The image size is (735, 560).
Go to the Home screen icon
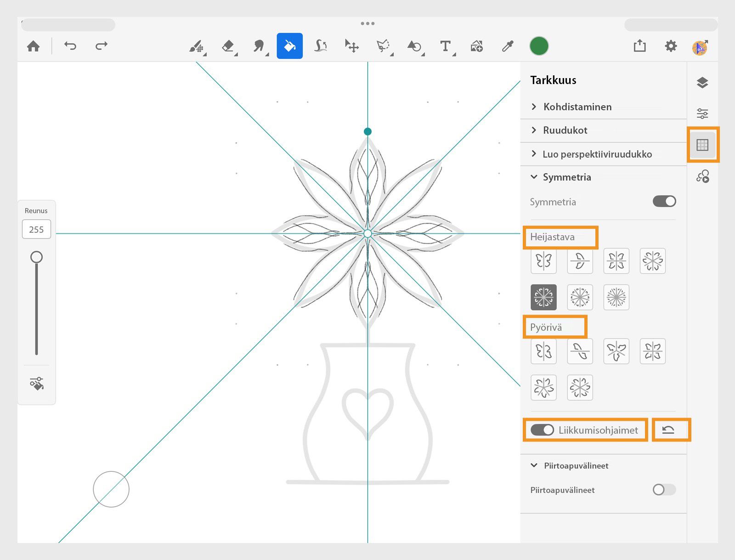click(x=33, y=46)
